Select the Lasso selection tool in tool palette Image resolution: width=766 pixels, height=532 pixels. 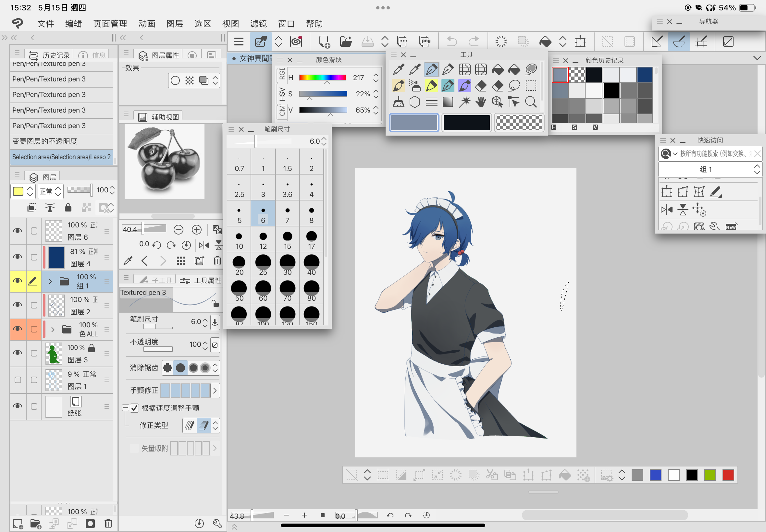(x=514, y=86)
